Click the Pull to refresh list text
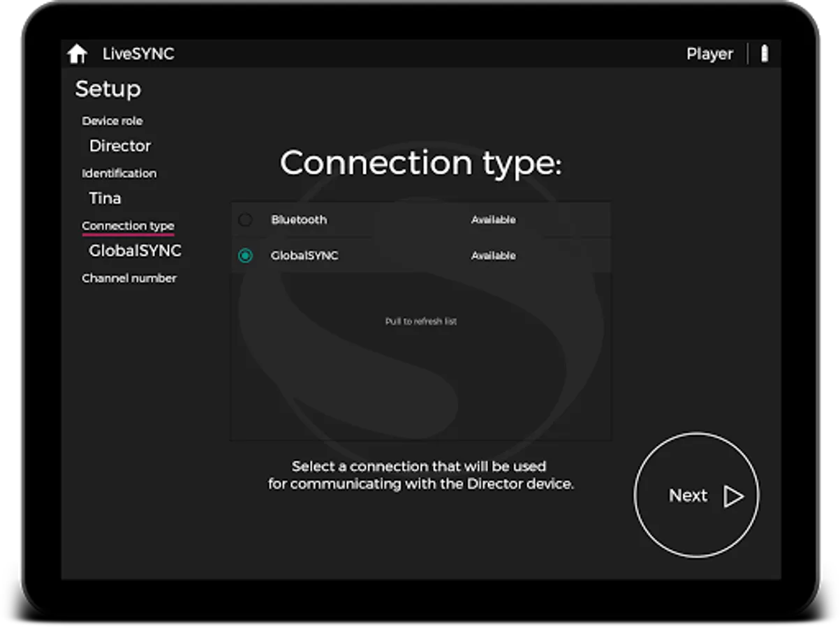 pyautogui.click(x=421, y=322)
